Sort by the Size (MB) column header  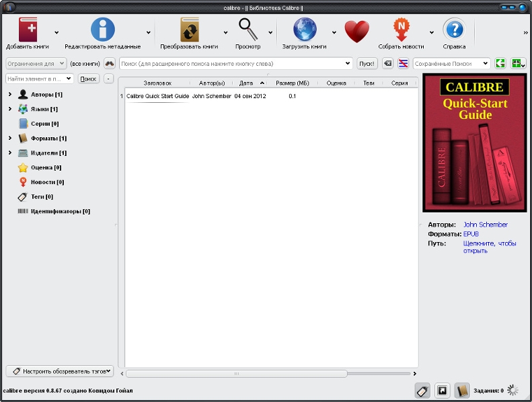(292, 83)
